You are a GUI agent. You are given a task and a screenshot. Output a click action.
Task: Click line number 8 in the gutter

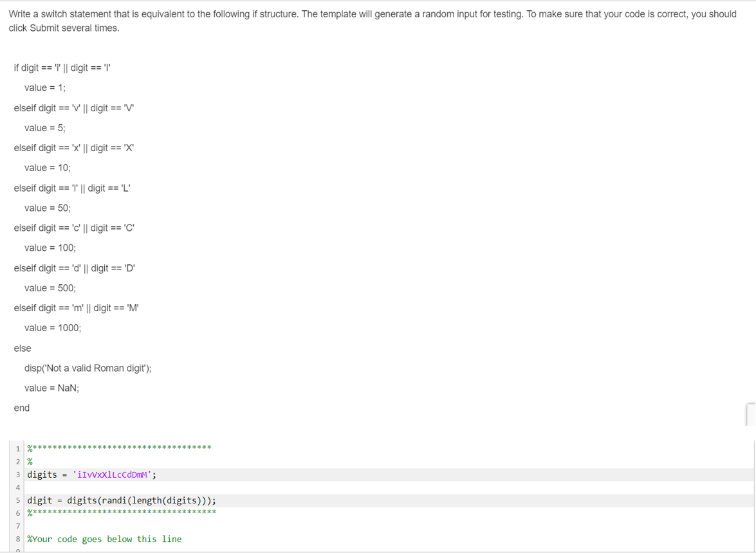17,539
